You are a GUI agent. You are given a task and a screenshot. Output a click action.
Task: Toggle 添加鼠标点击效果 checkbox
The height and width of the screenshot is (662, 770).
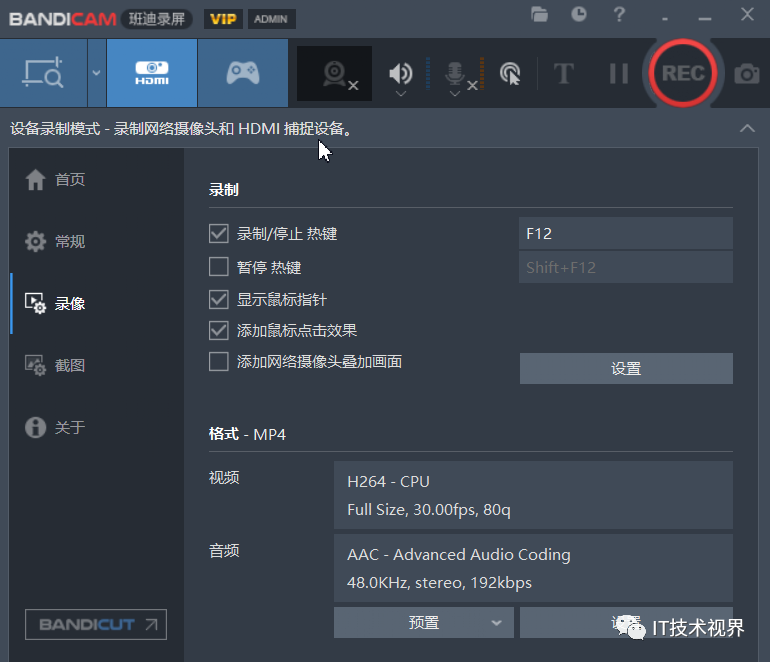coord(219,331)
